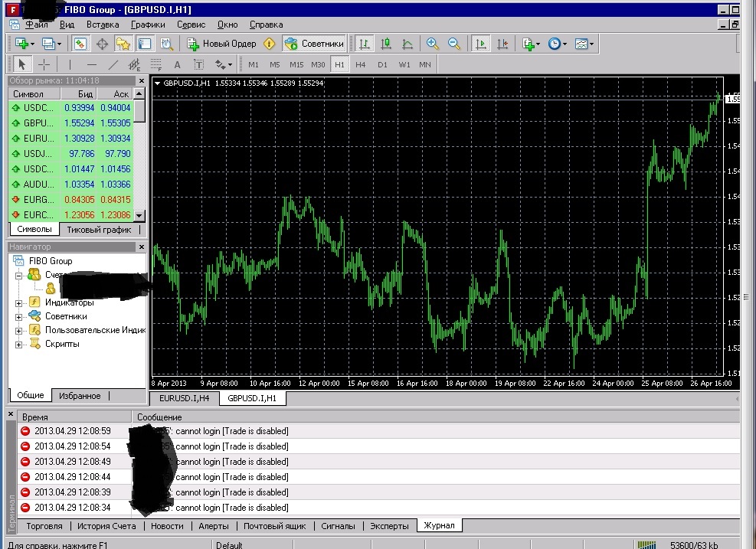Click the Новый Ордер button
756x549 pixels.
(222, 44)
